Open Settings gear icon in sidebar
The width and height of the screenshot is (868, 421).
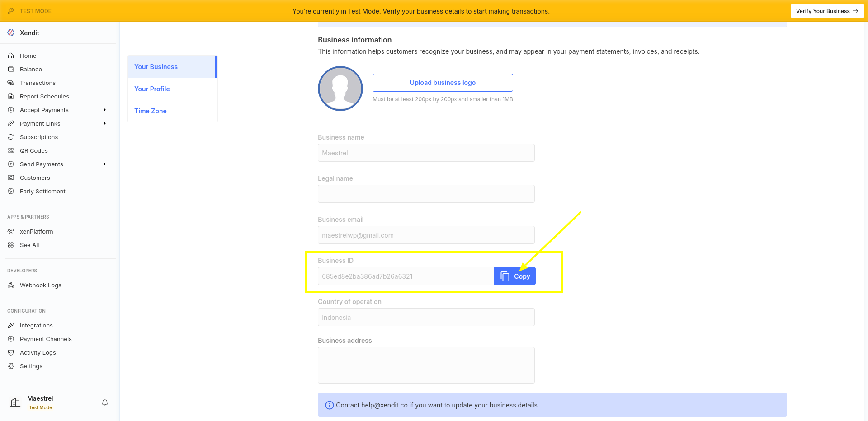[x=11, y=366]
